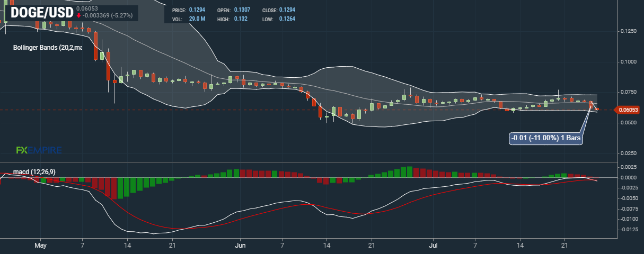644x254 pixels.
Task: Click the red down arrow price-change icon
Action: click(78, 16)
